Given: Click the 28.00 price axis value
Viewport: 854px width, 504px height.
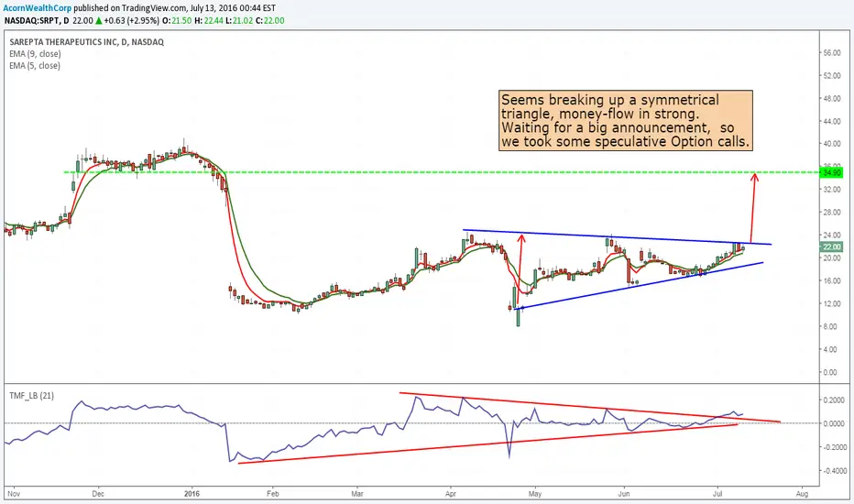Looking at the screenshot, I should coord(832,213).
